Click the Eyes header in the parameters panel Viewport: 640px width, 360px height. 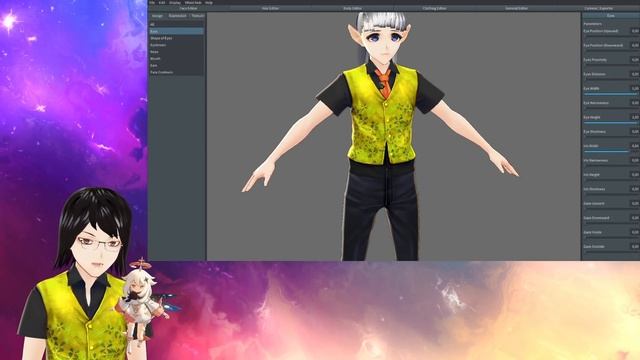click(611, 16)
